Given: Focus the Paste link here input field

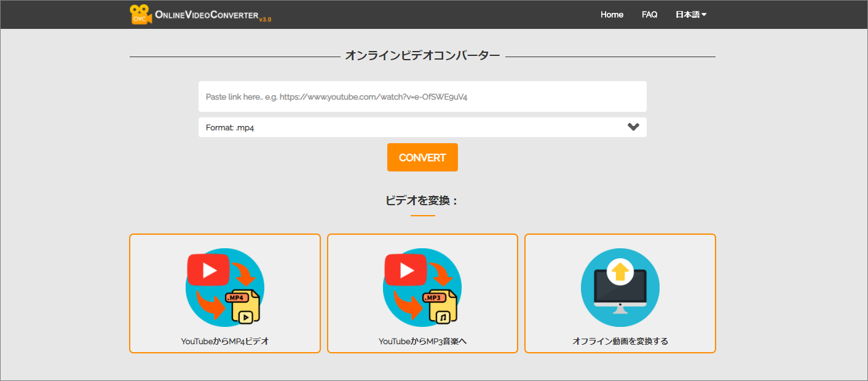Looking at the screenshot, I should (x=422, y=96).
